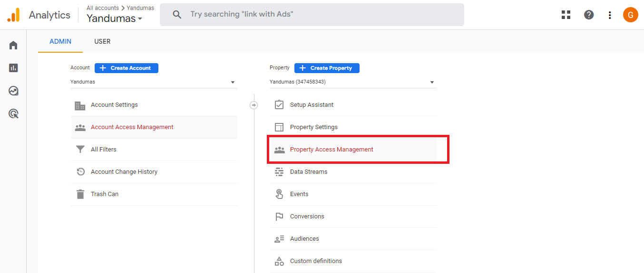Open Account Settings
The width and height of the screenshot is (644, 273).
(154, 105)
